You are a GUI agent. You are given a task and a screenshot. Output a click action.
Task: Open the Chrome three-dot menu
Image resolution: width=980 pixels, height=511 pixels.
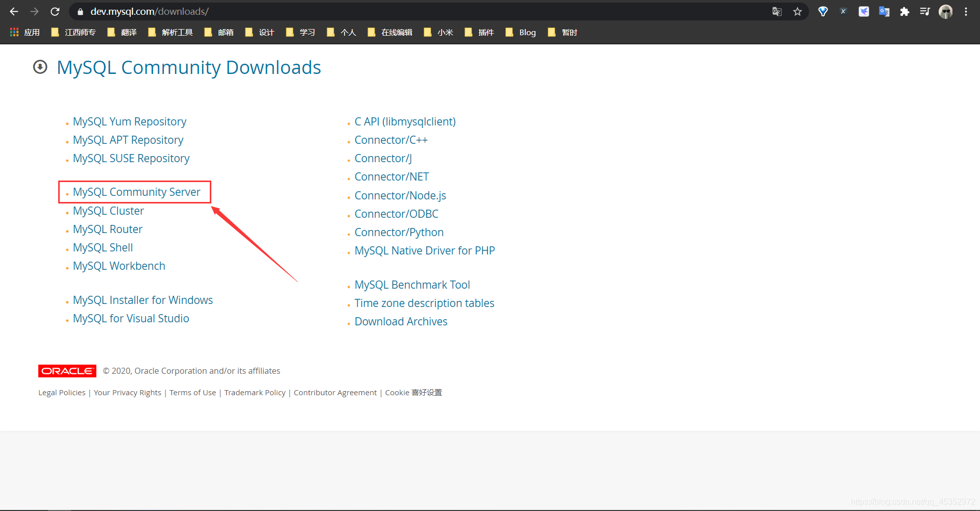966,11
